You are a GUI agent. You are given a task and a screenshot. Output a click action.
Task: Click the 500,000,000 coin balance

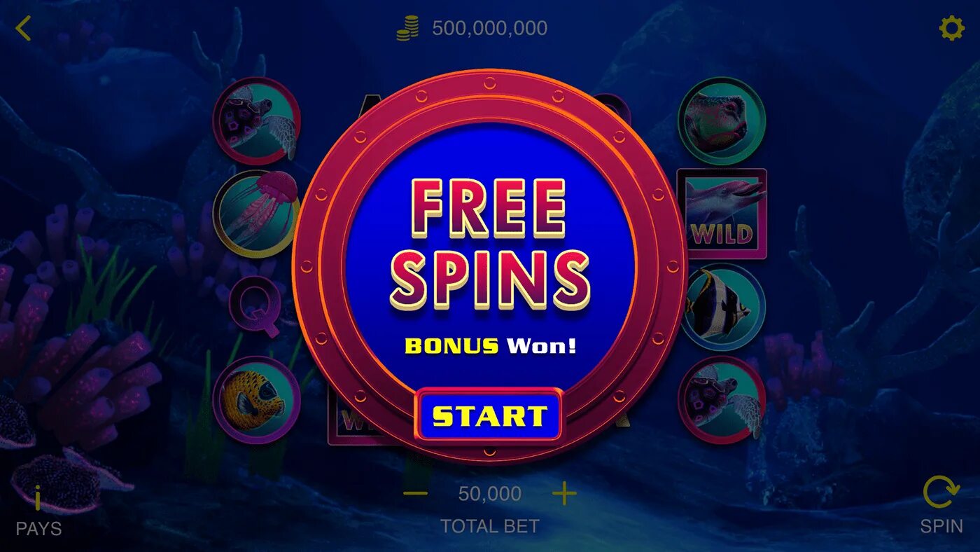coord(489,29)
